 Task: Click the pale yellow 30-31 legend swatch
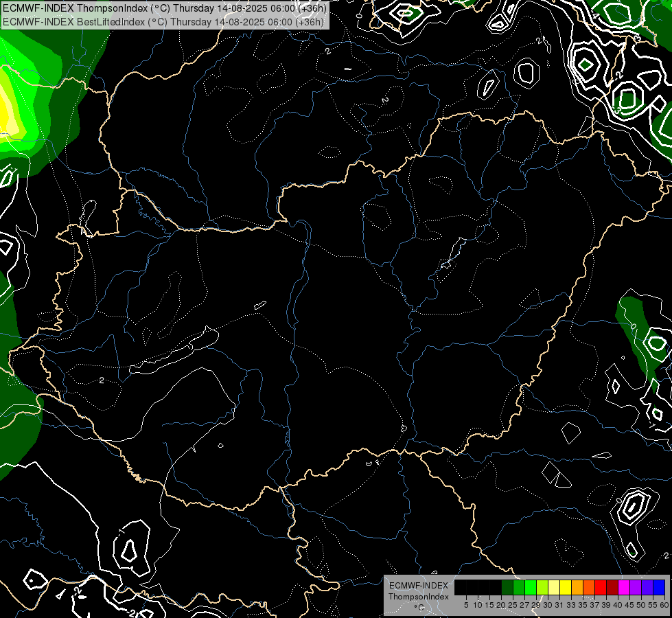click(x=554, y=587)
